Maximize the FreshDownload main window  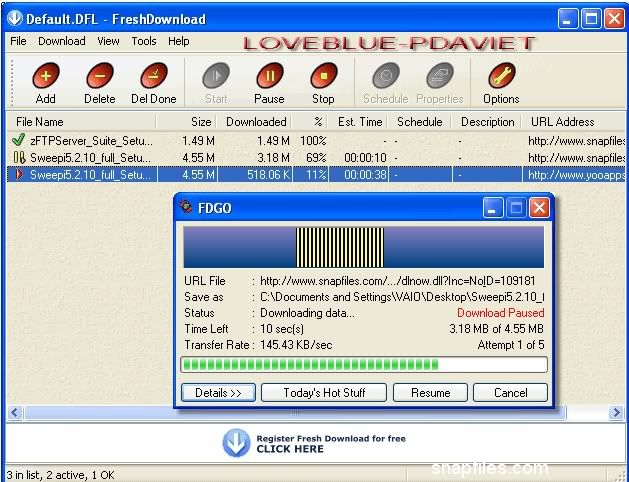click(x=591, y=19)
